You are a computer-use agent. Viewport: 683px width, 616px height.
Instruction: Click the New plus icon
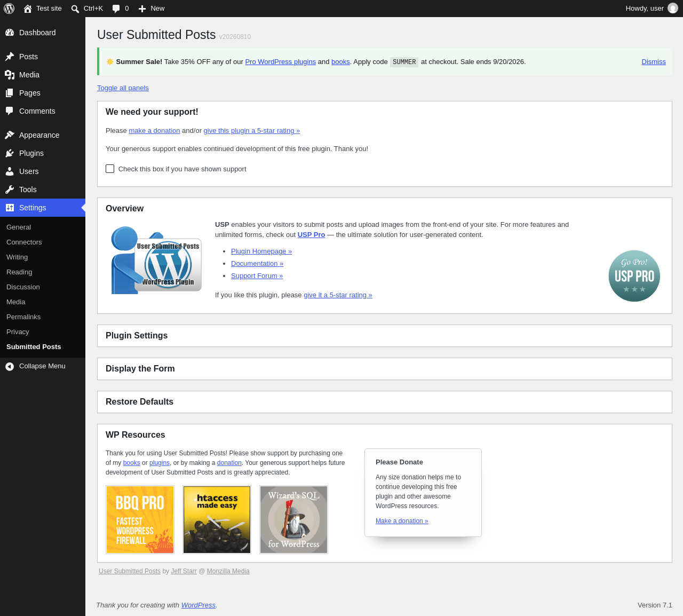click(142, 9)
